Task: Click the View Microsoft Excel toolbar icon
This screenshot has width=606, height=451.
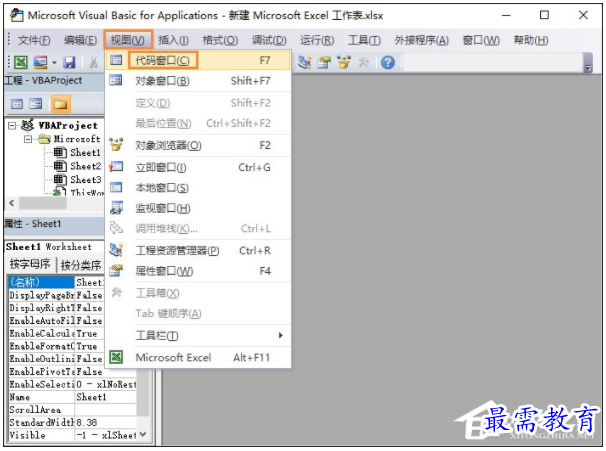Action: (20, 62)
